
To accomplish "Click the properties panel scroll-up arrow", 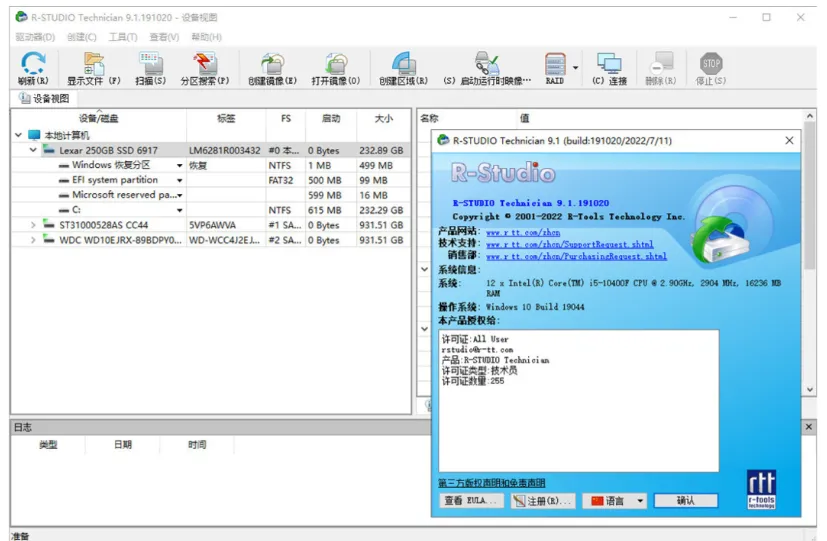I will coord(810,115).
